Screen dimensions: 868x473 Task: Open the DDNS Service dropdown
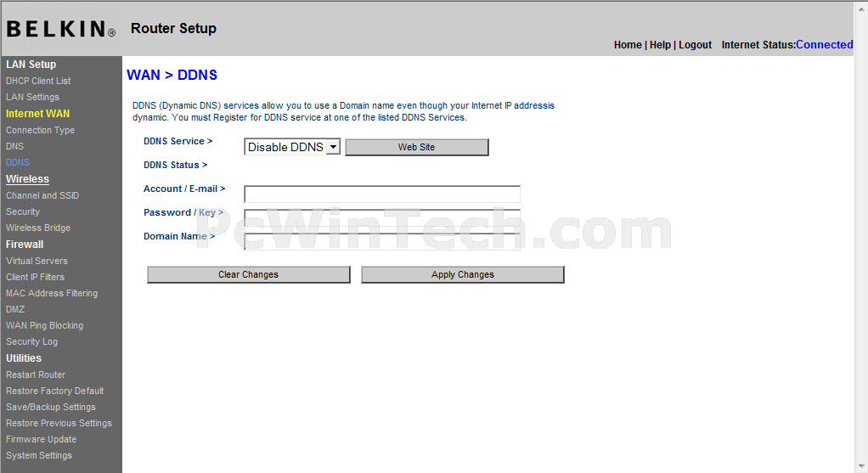pyautogui.click(x=292, y=147)
